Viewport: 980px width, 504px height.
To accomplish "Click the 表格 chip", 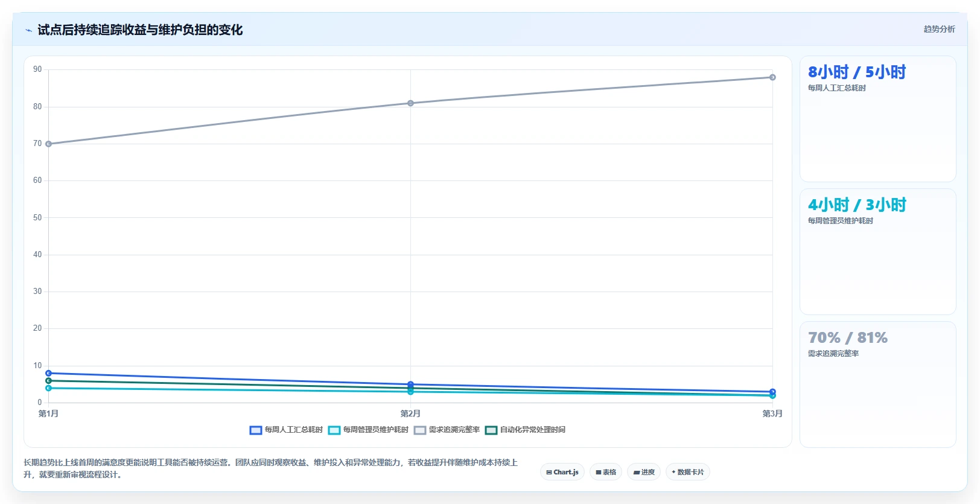I will tap(606, 472).
